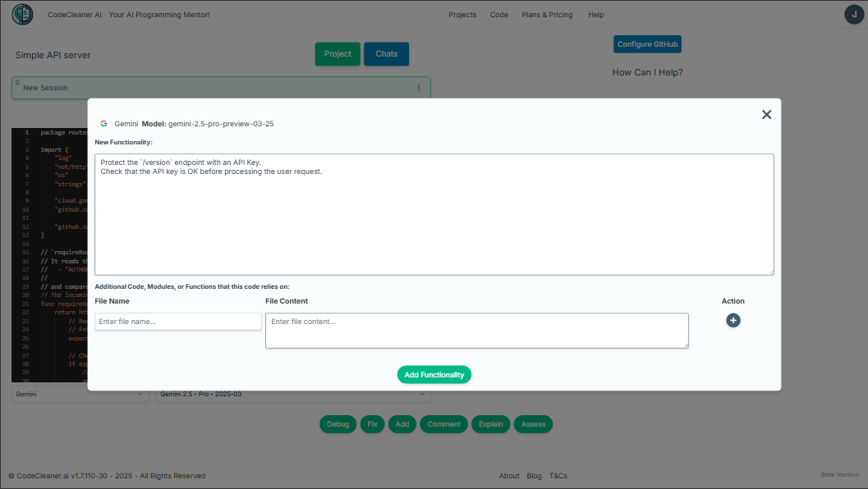
Task: Open the About link in footer
Action: tap(509, 476)
